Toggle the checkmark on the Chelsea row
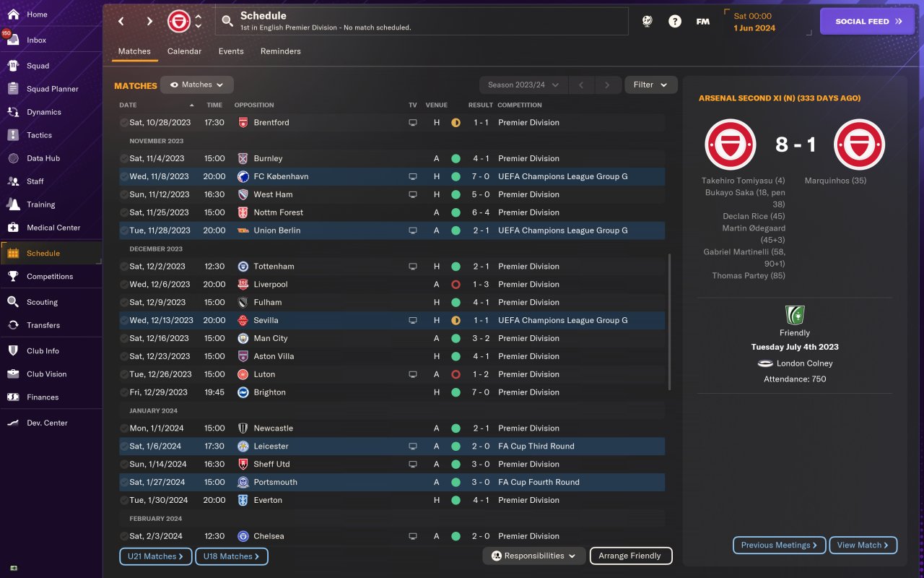 click(x=124, y=537)
